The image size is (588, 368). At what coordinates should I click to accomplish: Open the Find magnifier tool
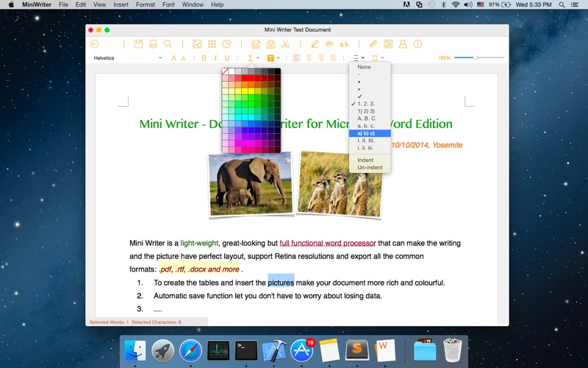pos(168,44)
